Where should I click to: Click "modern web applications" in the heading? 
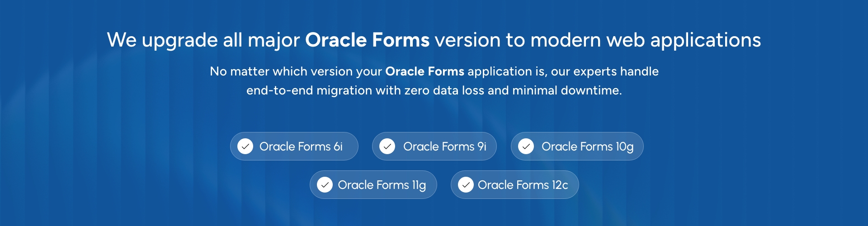click(x=646, y=40)
